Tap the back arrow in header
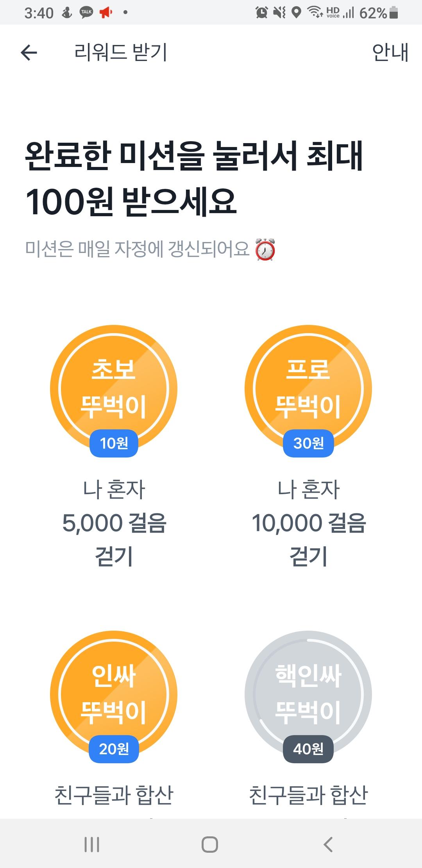Screen dimensions: 422x868 click(x=29, y=53)
